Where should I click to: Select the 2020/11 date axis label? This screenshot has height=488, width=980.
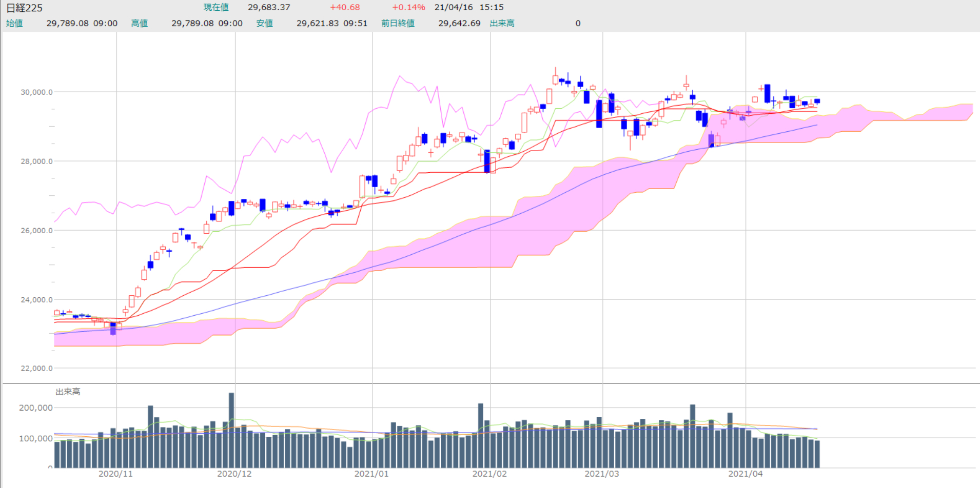[115, 474]
